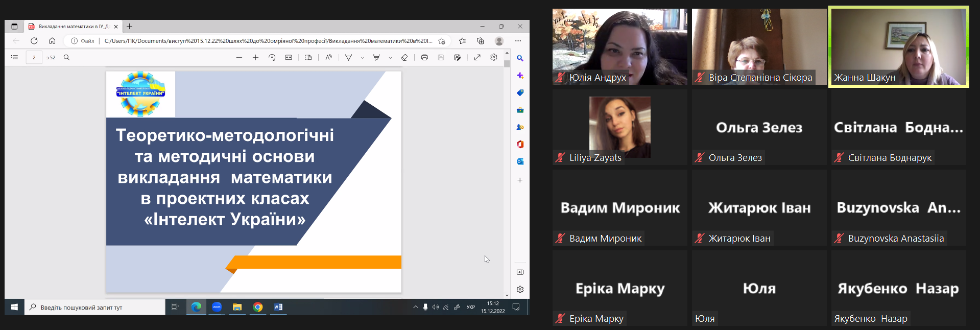Viewport: 980px width, 330px height.
Task: Open the Edge profile menu
Action: pyautogui.click(x=499, y=41)
